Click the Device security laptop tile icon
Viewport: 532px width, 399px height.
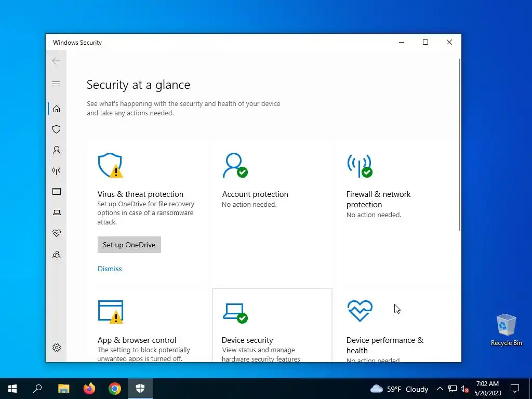[x=235, y=313]
